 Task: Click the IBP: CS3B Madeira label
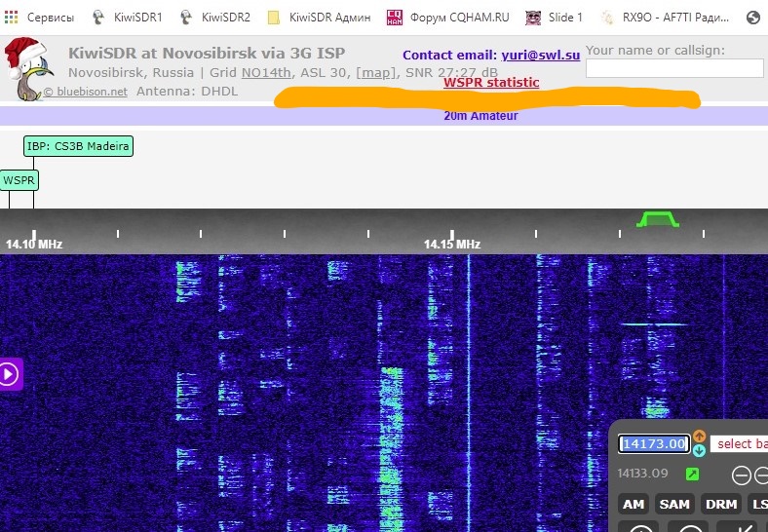(78, 146)
